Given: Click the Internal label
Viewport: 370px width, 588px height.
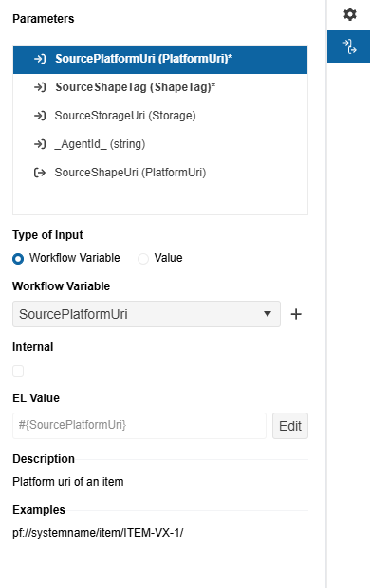Looking at the screenshot, I should point(32,347).
